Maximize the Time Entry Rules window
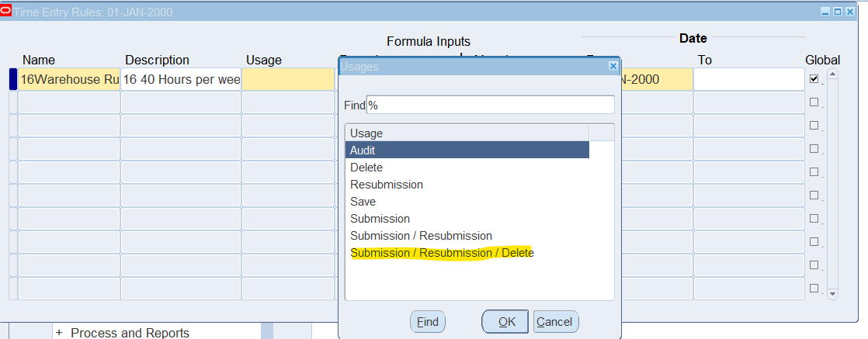The image size is (868, 339). coord(838,12)
